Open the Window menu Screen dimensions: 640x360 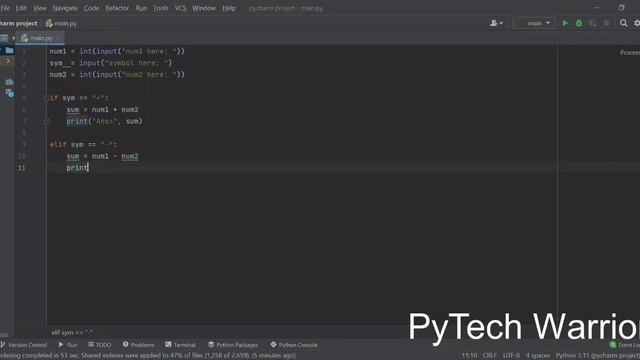coord(204,8)
